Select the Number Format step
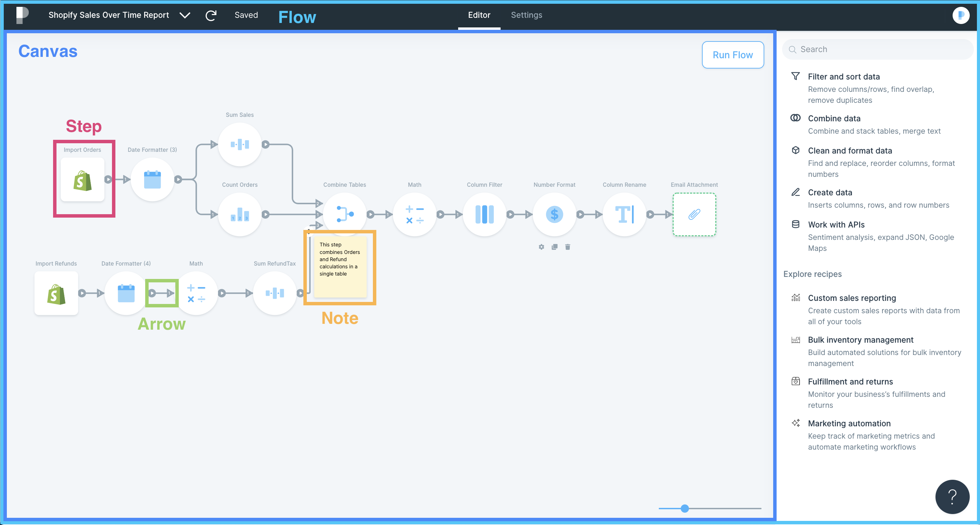980x525 pixels. tap(554, 214)
